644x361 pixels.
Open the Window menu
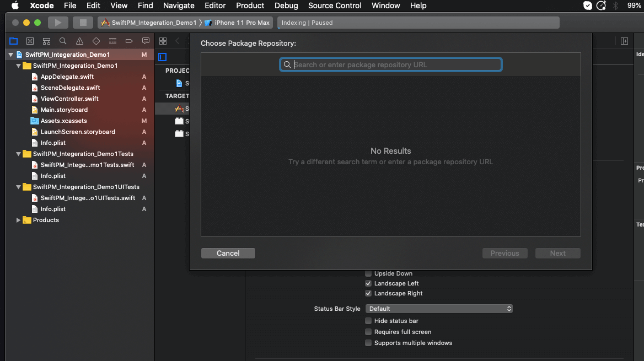385,6
